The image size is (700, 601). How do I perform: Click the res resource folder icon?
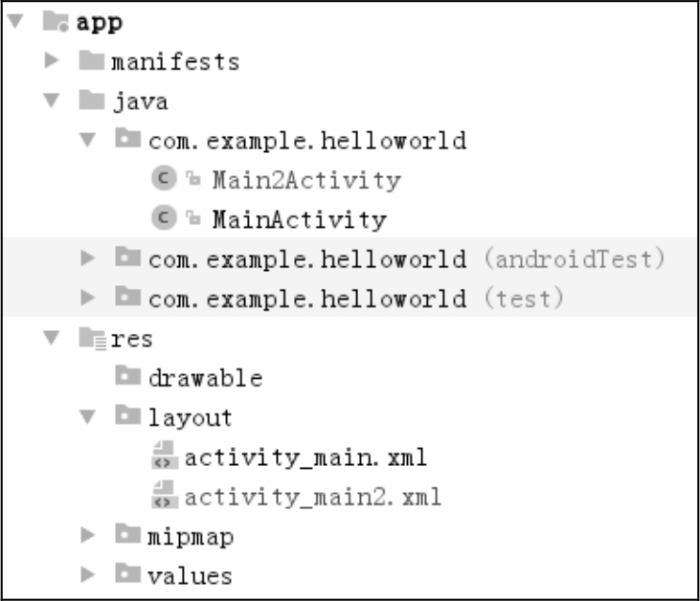(92, 339)
